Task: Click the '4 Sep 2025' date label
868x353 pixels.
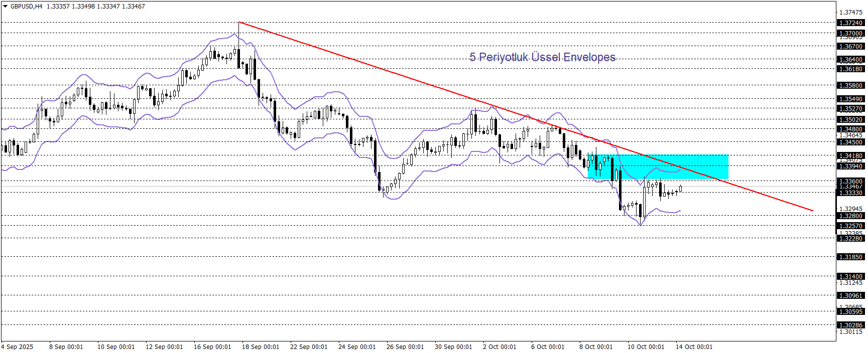Action: [x=17, y=347]
